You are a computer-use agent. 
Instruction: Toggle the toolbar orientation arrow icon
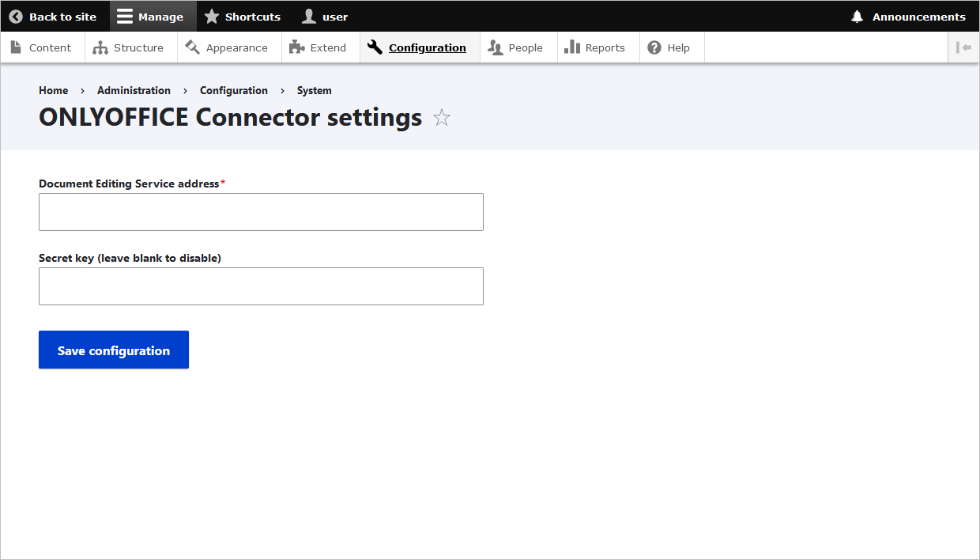point(963,47)
